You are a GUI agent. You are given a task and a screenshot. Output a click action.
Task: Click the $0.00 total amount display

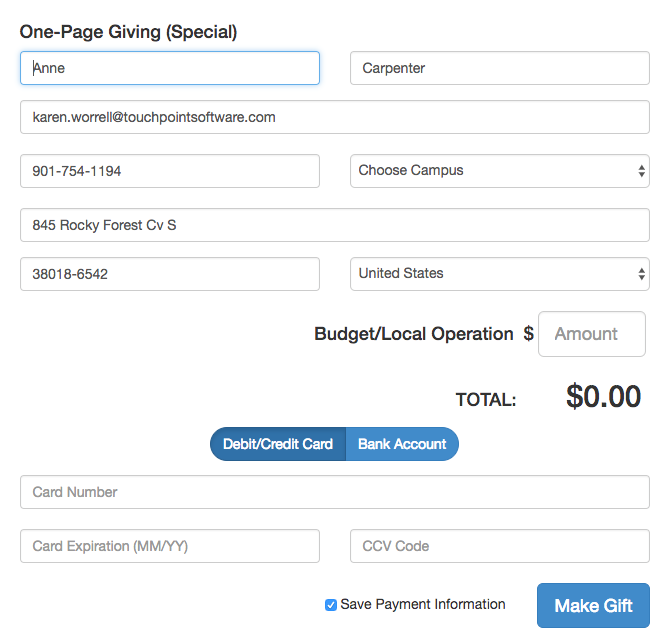point(603,397)
